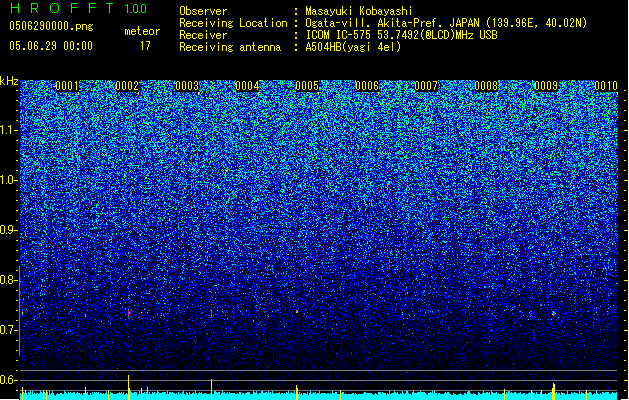This screenshot has width=629, height=400.
Task: Click the 0.6 kHz axis tick label
Action: [x=9, y=380]
